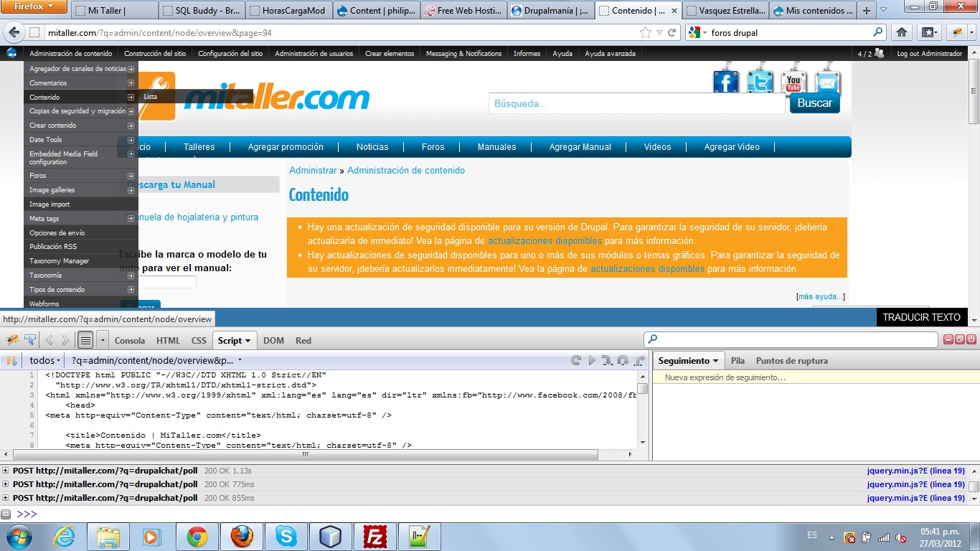980x551 pixels.
Task: List all tabs with the dropdown arrow
Action: (x=883, y=10)
